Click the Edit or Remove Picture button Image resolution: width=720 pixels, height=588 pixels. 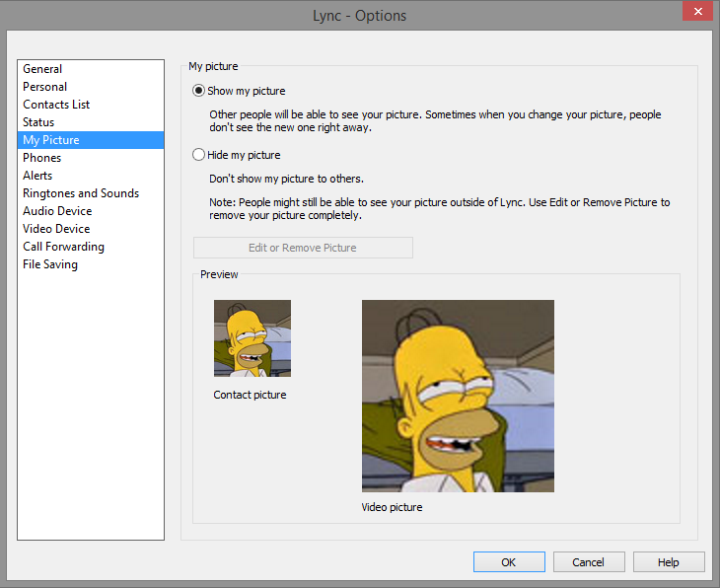(303, 248)
